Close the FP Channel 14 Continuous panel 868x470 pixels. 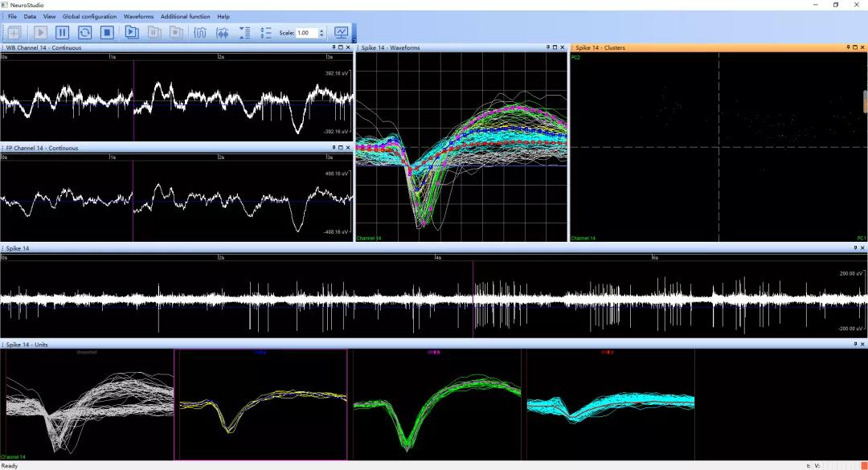348,148
